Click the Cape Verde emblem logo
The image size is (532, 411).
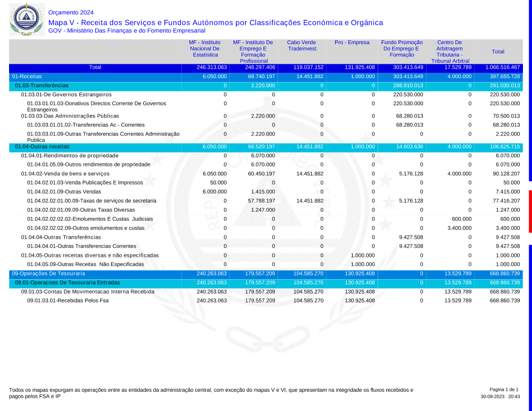[x=26, y=20]
